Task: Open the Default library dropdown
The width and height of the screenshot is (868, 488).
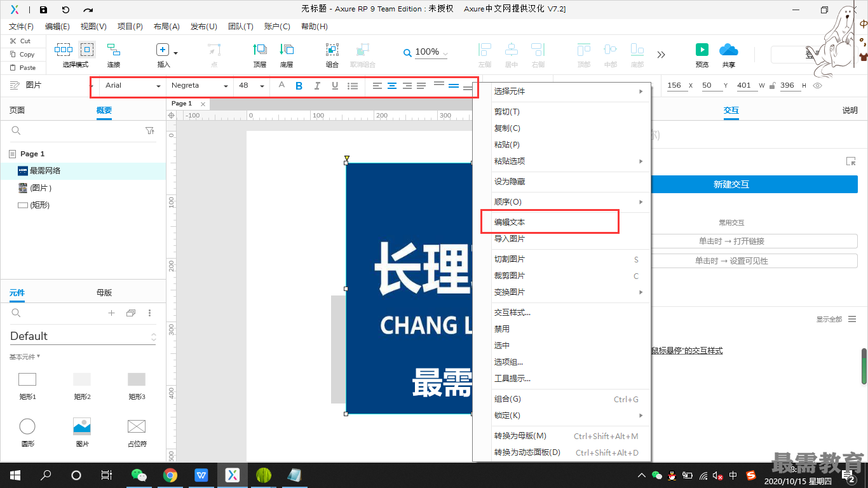Action: click(x=83, y=337)
